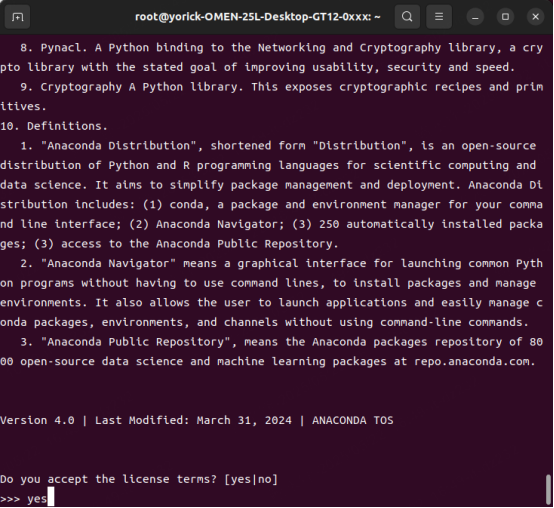Click the '10. Definitions.' heading line
The height and width of the screenshot is (508, 554).
(54, 126)
